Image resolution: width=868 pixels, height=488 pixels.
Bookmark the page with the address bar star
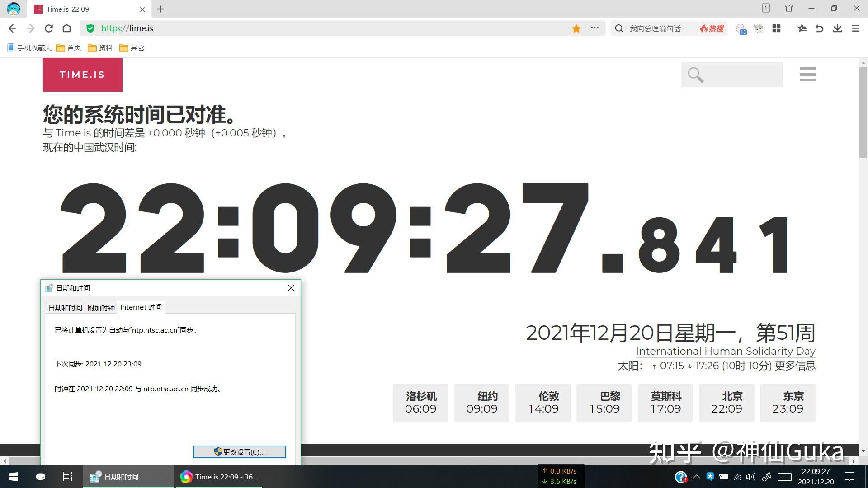point(576,28)
